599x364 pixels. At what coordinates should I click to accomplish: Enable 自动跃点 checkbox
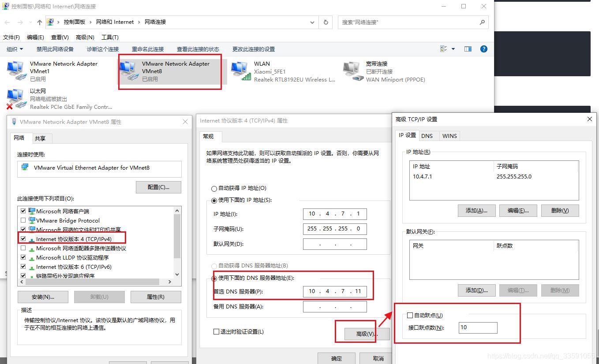click(410, 315)
